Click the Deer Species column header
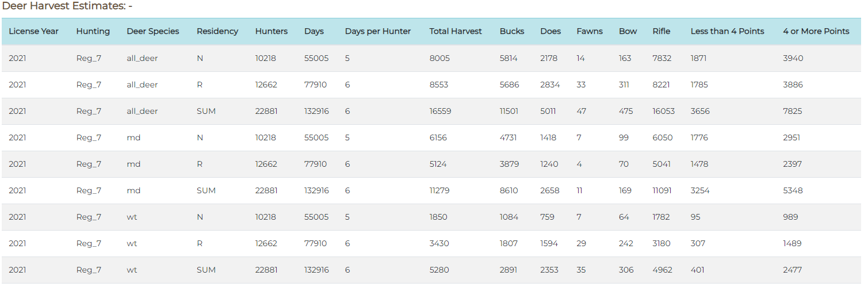Image resolution: width=868 pixels, height=287 pixels. [153, 32]
